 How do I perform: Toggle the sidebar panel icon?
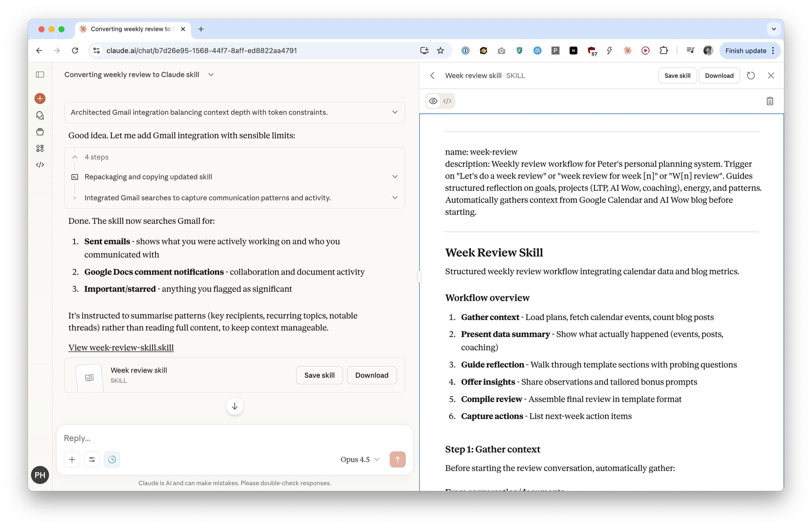[40, 75]
